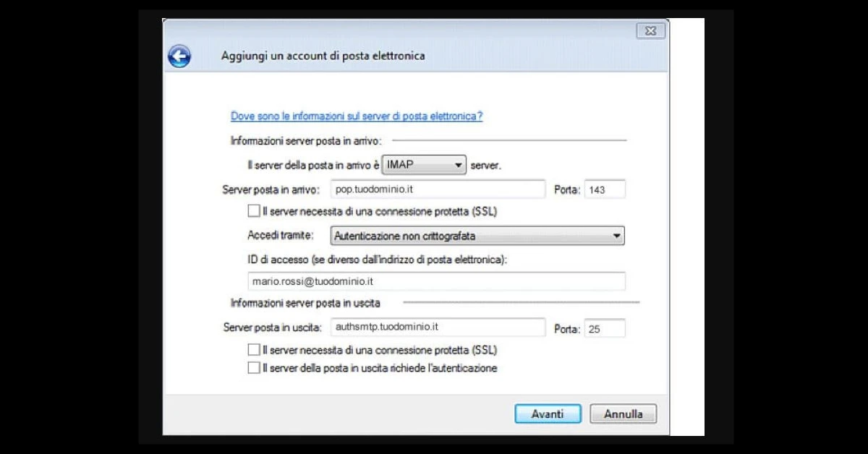Close the add email account dialog
The width and height of the screenshot is (868, 454).
(650, 30)
